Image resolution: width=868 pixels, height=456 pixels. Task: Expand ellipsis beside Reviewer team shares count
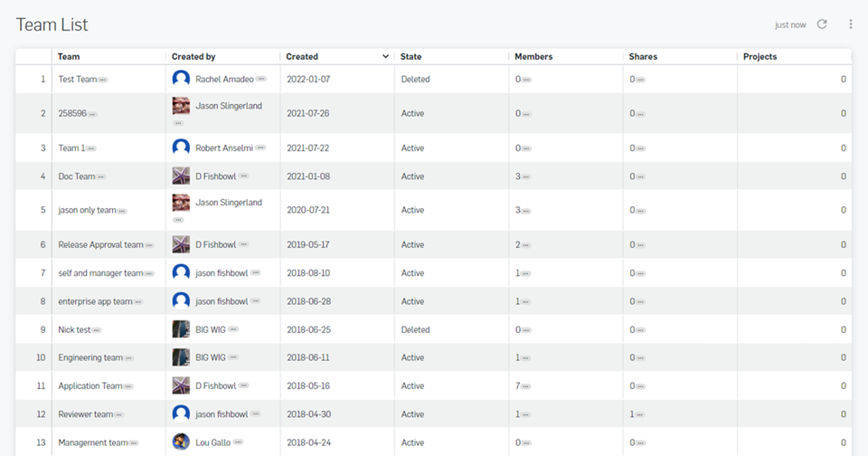tap(641, 415)
